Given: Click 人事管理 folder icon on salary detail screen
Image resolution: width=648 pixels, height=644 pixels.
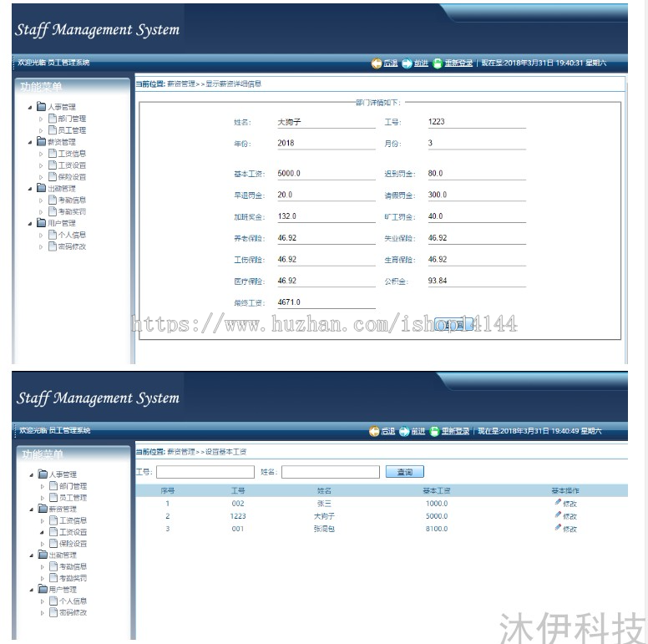Looking at the screenshot, I should click(x=41, y=107).
